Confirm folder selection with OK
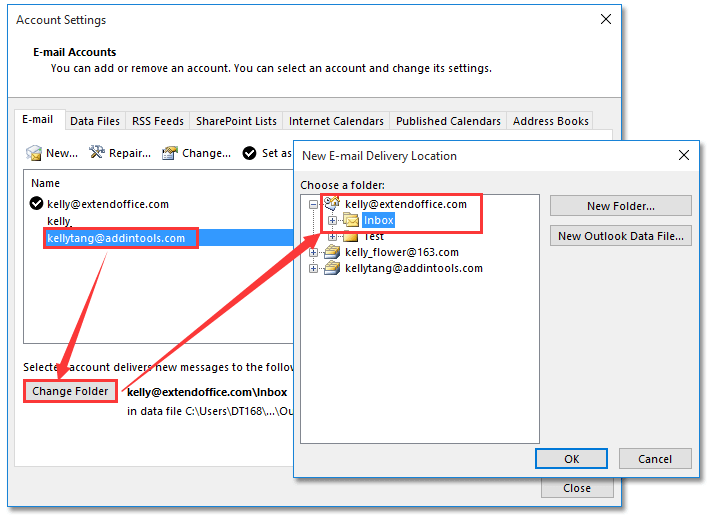The height and width of the screenshot is (516, 711). coord(571,459)
